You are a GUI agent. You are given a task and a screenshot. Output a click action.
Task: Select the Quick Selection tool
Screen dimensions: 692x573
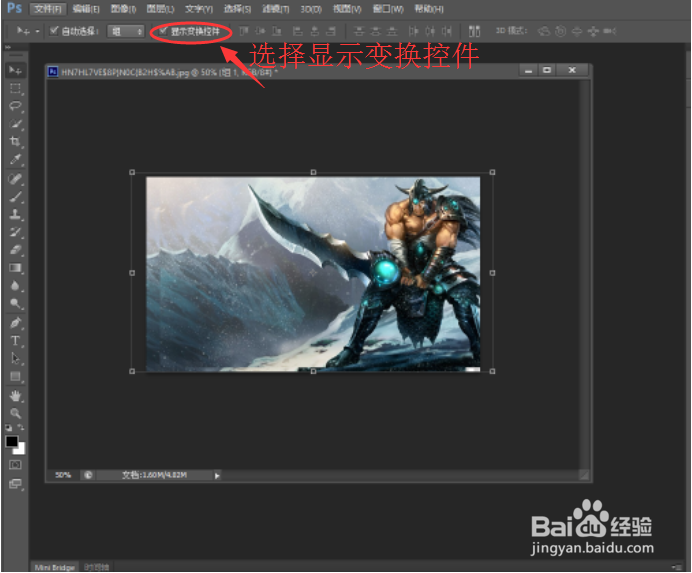(x=15, y=124)
